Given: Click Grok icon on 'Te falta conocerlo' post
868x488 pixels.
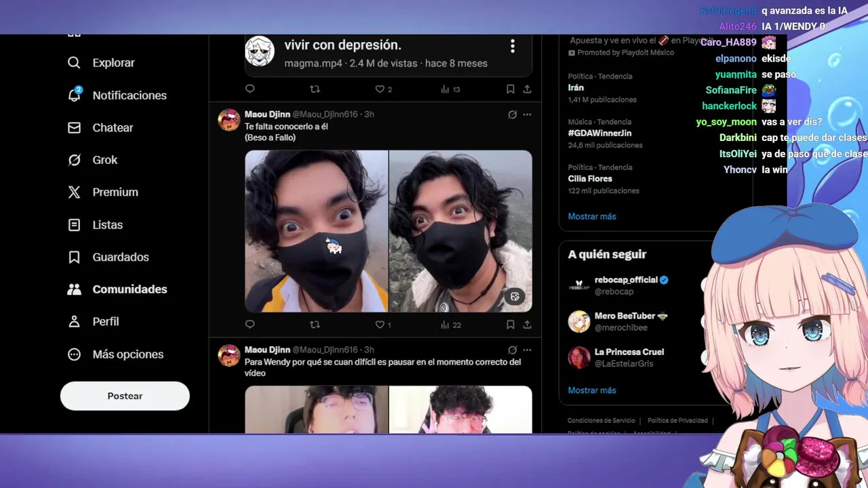Looking at the screenshot, I should pos(513,115).
